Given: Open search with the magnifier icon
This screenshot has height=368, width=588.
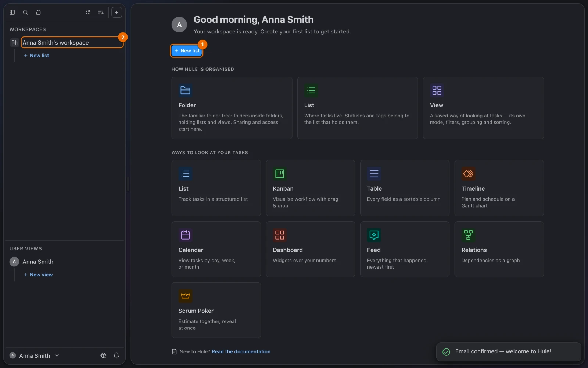Looking at the screenshot, I should coord(25,12).
